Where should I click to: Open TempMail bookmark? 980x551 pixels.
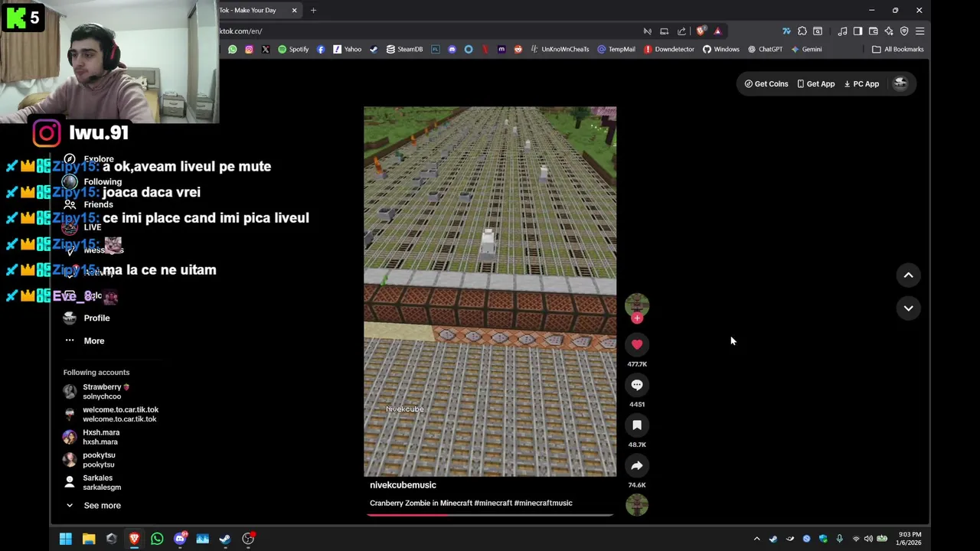coord(616,49)
